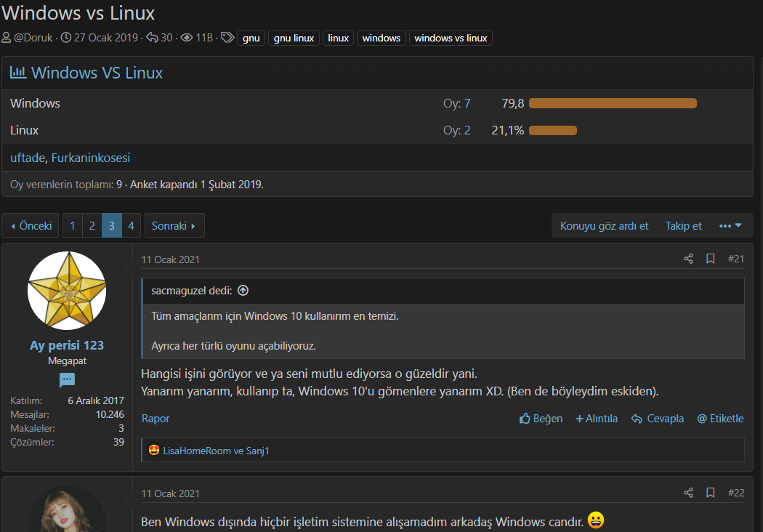Go to the previous page with Önceki
Viewport: 763px width, 532px height.
tap(31, 226)
